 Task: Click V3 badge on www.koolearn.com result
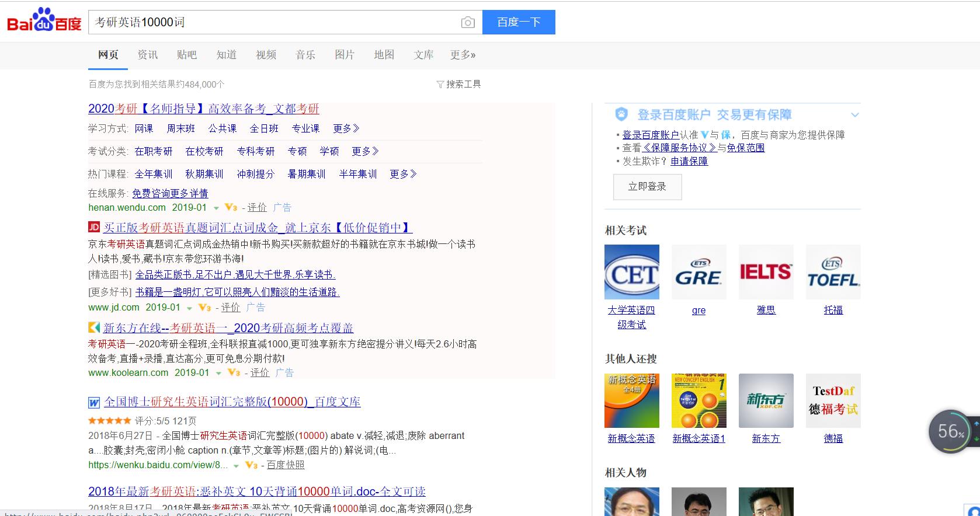click(234, 372)
